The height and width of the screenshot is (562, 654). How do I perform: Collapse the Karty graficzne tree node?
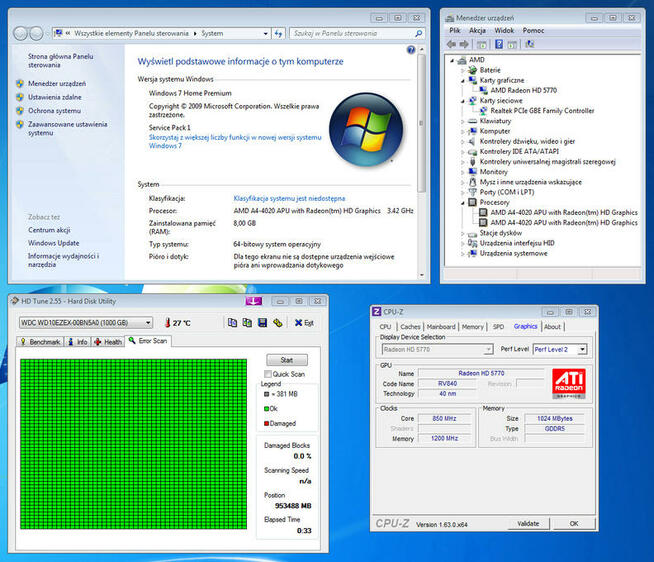pos(463,81)
